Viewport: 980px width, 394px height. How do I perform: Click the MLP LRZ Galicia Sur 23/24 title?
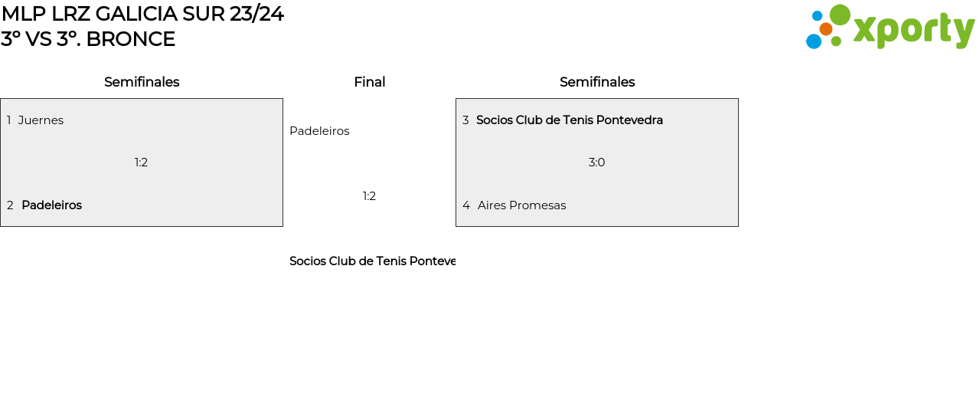(142, 14)
